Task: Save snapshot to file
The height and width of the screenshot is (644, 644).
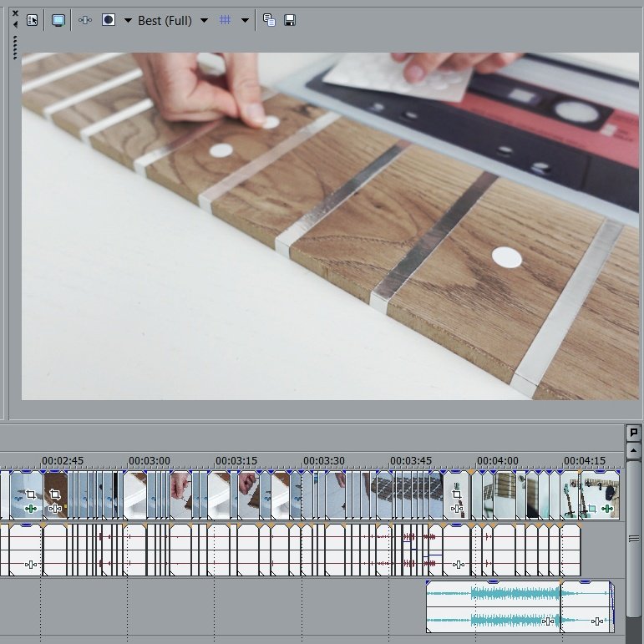Action: 290,20
